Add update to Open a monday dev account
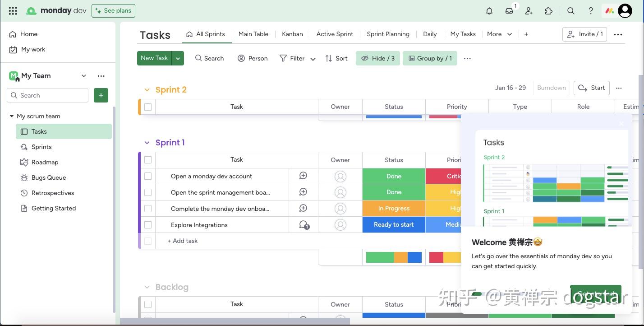Viewport: 644px width, 326px height. (x=304, y=176)
